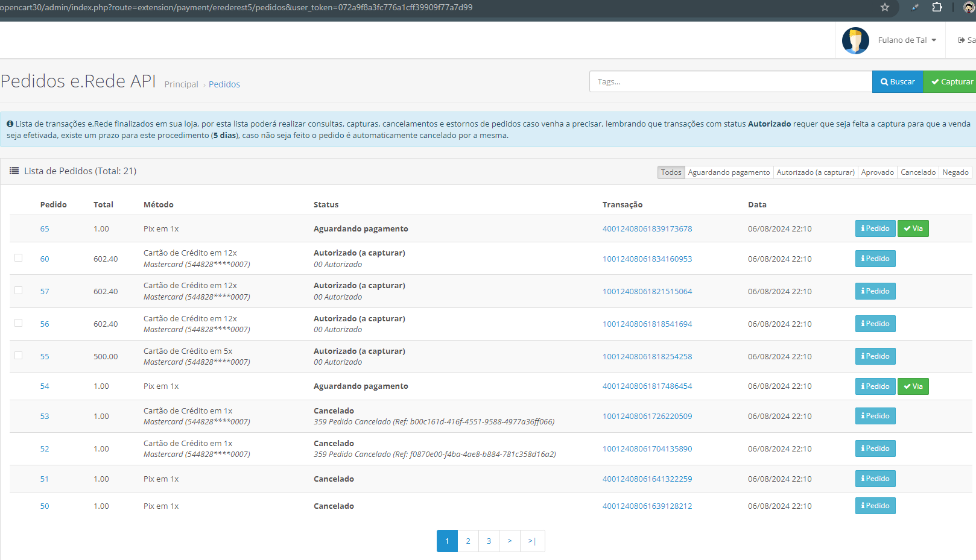The height and width of the screenshot is (560, 976).
Task: Go to pagination page 3
Action: (489, 541)
